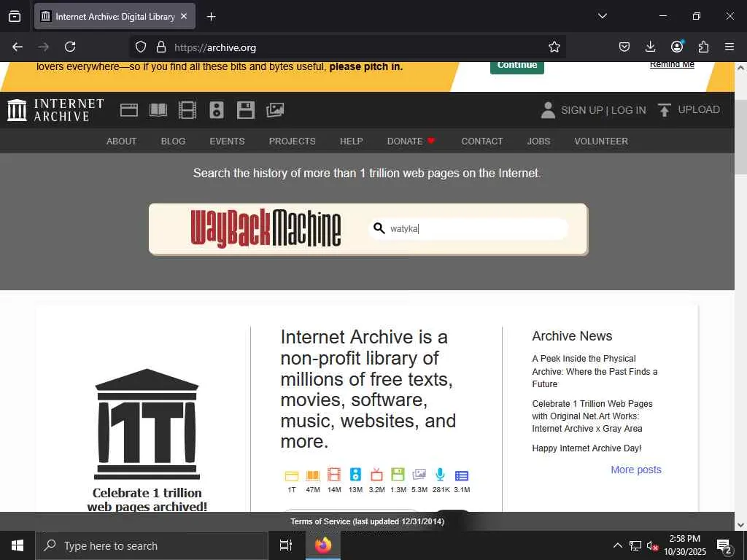The height and width of the screenshot is (560, 747).
Task: Open the Firefox account icon
Action: 677,46
